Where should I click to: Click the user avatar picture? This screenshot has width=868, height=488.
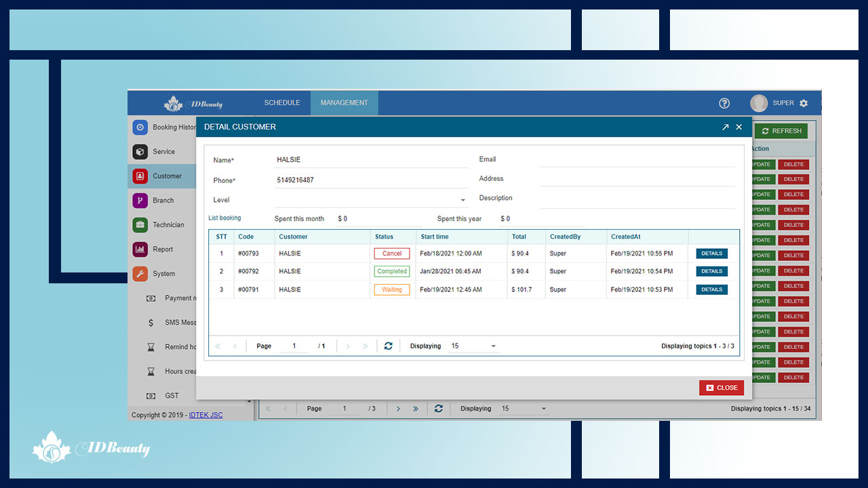point(759,103)
